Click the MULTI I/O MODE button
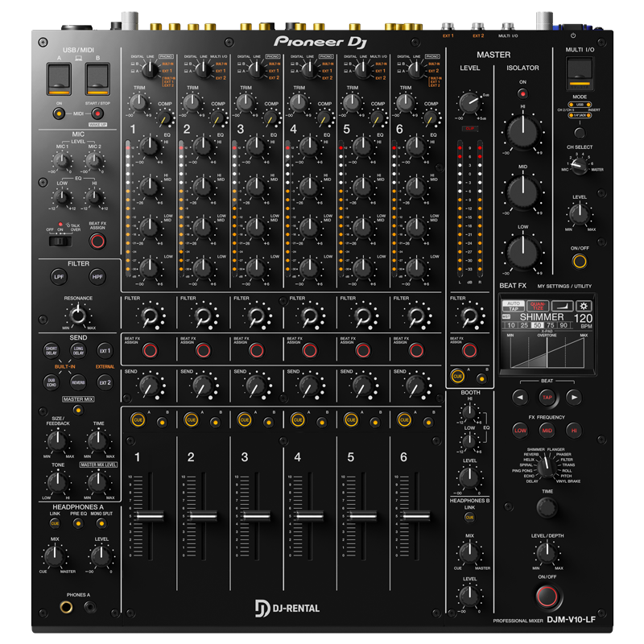Screen dimensions: 644x644 coord(579,133)
